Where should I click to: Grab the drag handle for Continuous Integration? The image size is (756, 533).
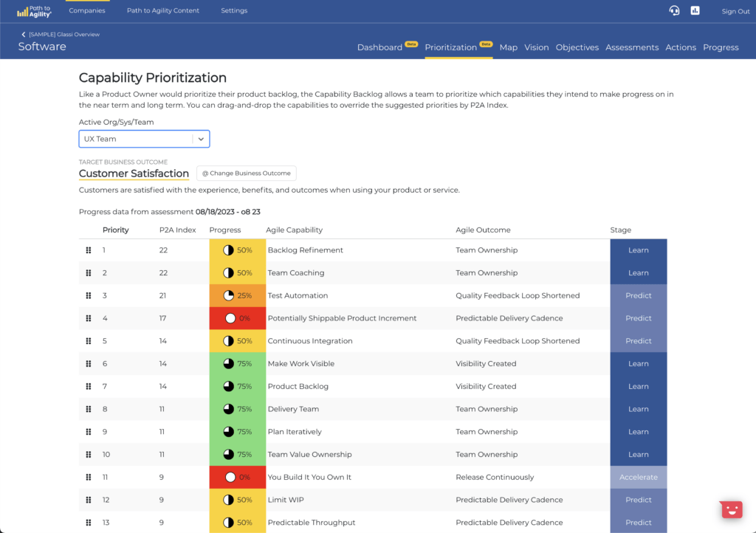pos(89,341)
